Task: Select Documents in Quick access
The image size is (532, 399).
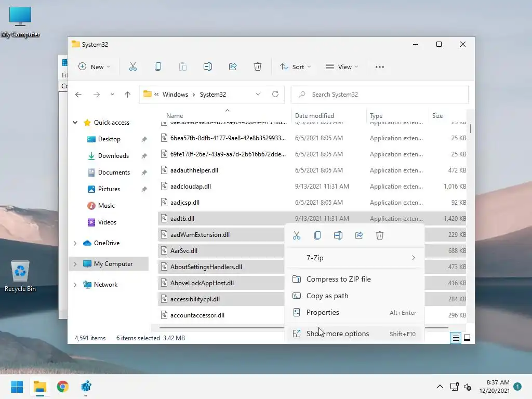Action: point(114,172)
